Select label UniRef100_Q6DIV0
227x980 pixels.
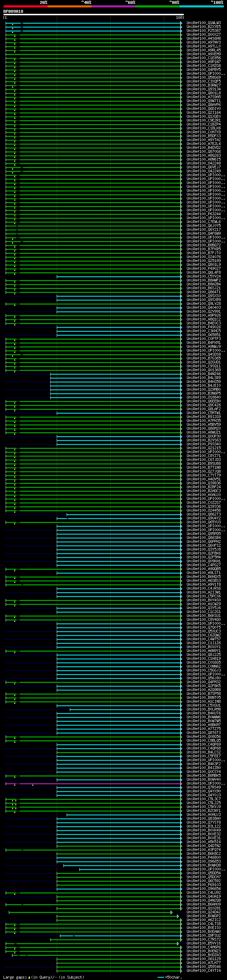tap(203, 108)
